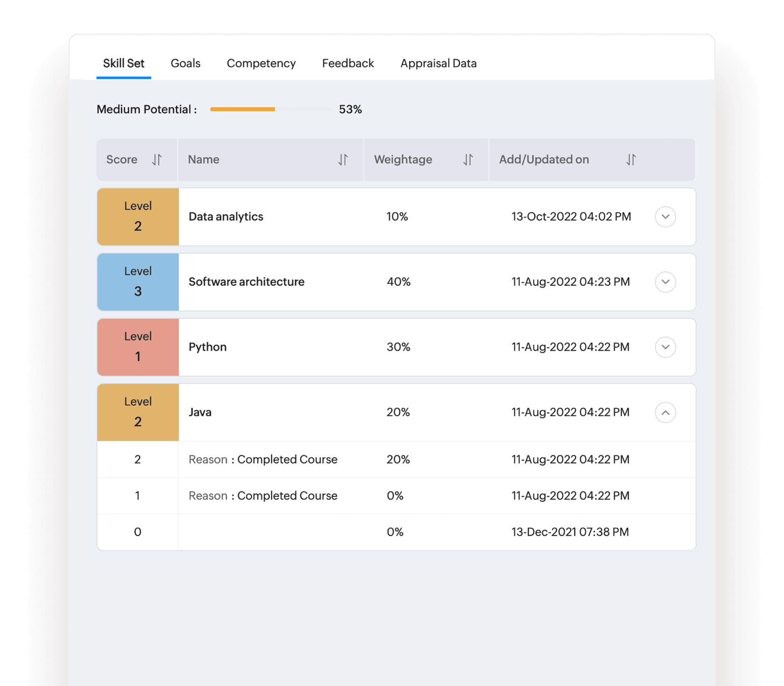Click the Level 2 badge for Data analytics
The height and width of the screenshot is (686, 784).
pyautogui.click(x=138, y=217)
